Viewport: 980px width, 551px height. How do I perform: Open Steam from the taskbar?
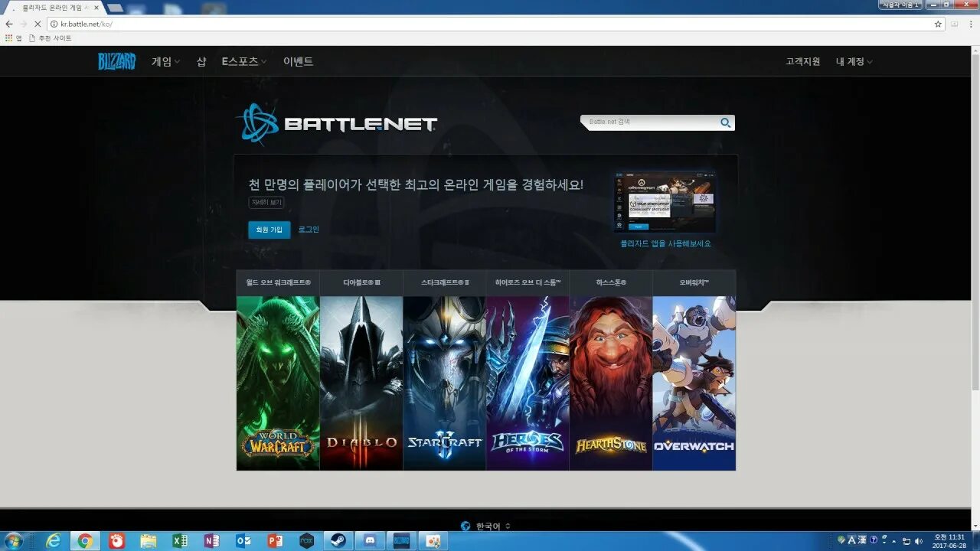(x=338, y=541)
